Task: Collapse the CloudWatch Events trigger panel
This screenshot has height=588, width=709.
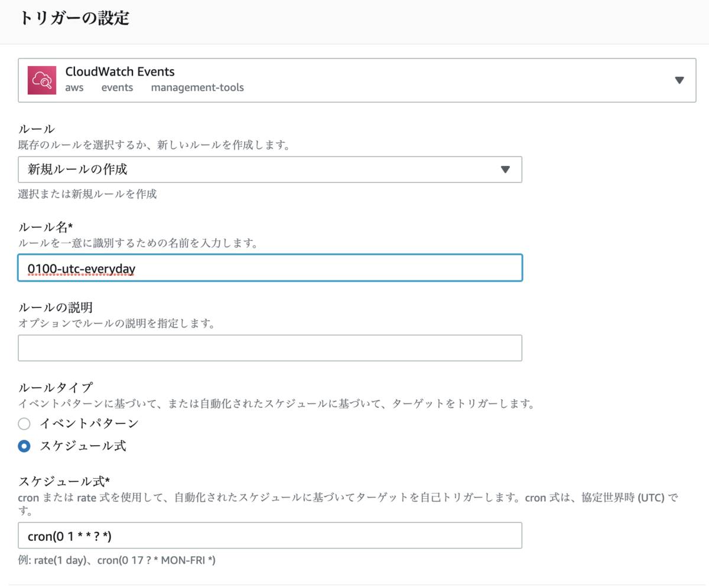Action: pos(679,80)
